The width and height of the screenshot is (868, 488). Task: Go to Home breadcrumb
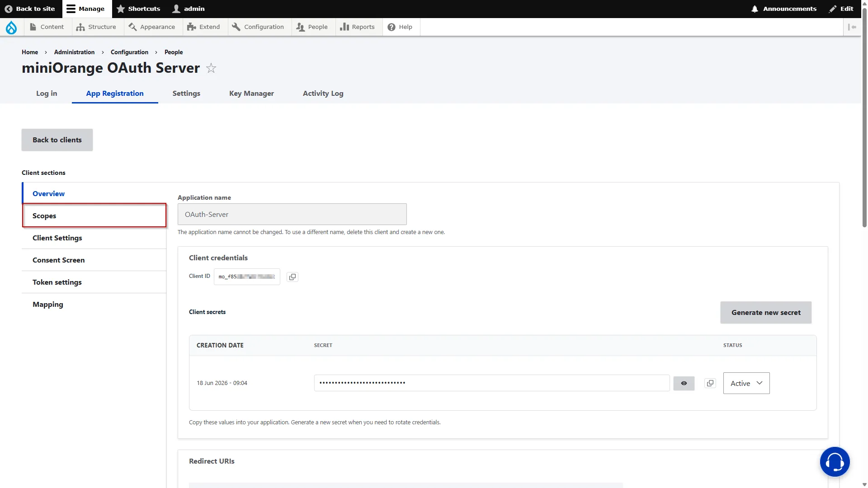30,52
